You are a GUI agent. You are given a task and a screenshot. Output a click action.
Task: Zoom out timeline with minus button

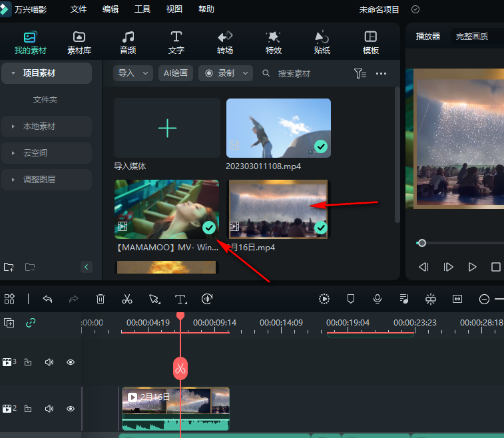coord(484,299)
